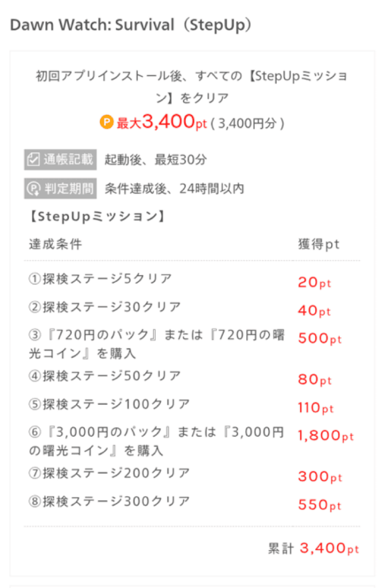Click the Dawn Watch: Survival (StepUp) title

point(131,25)
